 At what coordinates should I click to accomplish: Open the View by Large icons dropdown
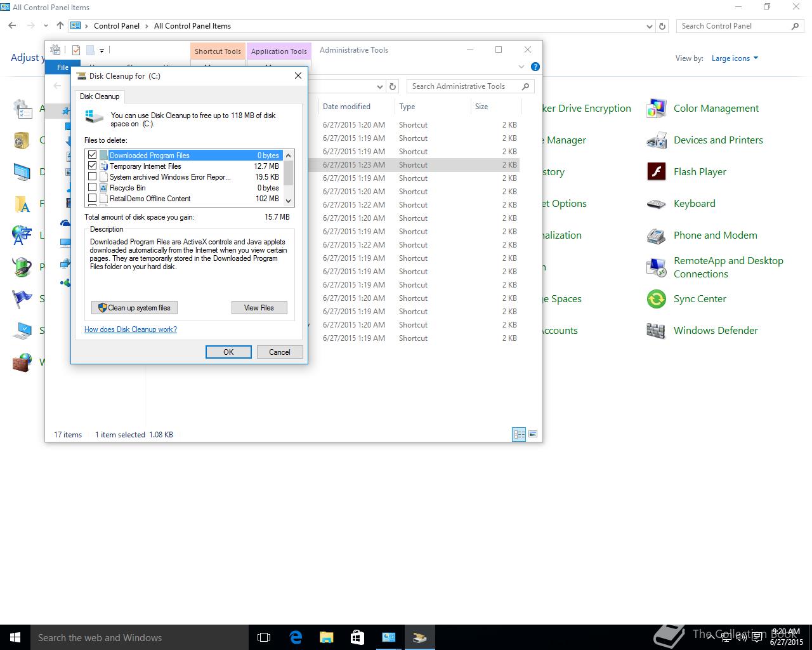pyautogui.click(x=735, y=58)
